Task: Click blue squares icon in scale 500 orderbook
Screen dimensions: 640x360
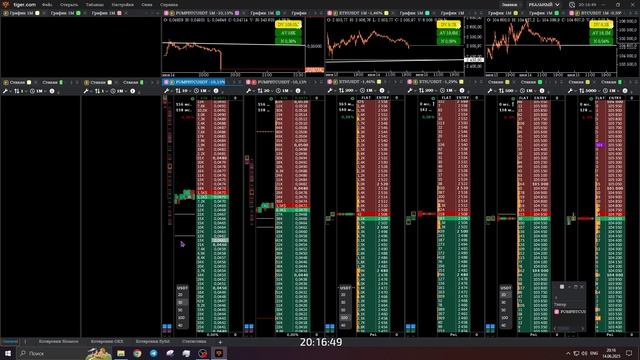Action: pos(491,327)
